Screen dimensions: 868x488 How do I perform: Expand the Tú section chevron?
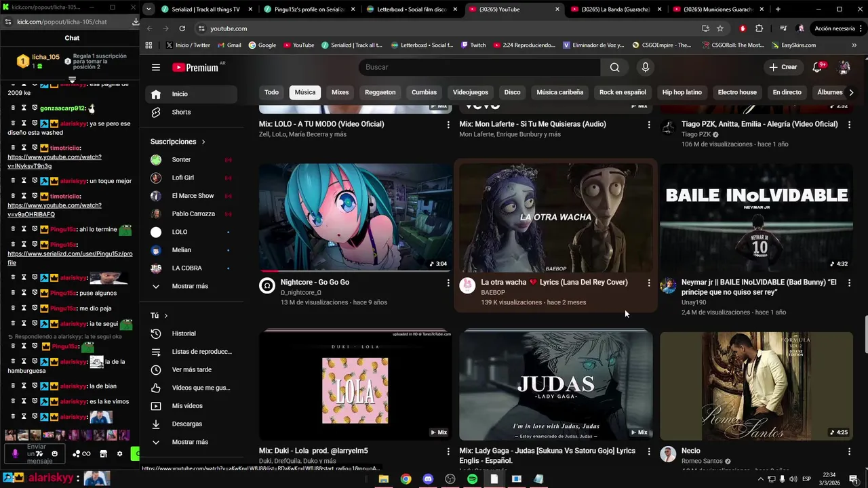click(165, 316)
